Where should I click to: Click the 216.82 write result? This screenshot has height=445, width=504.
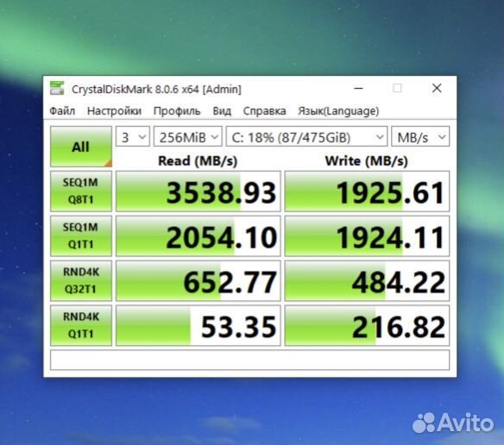(367, 325)
